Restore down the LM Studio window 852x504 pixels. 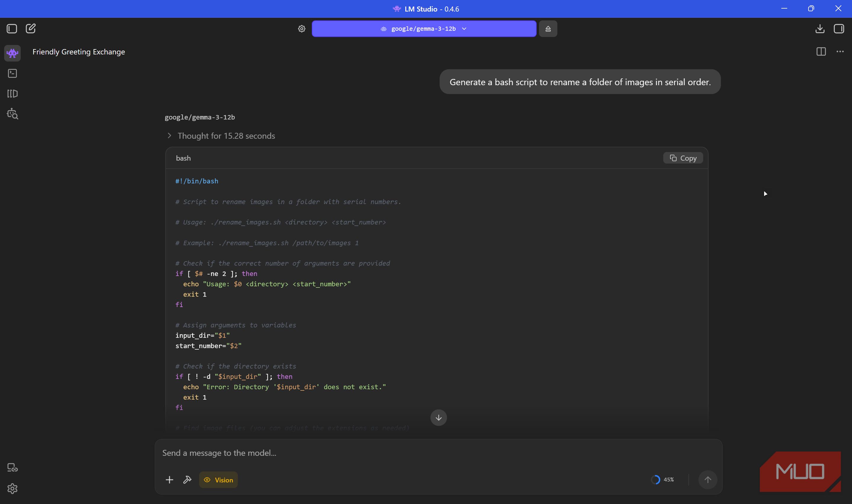click(811, 9)
